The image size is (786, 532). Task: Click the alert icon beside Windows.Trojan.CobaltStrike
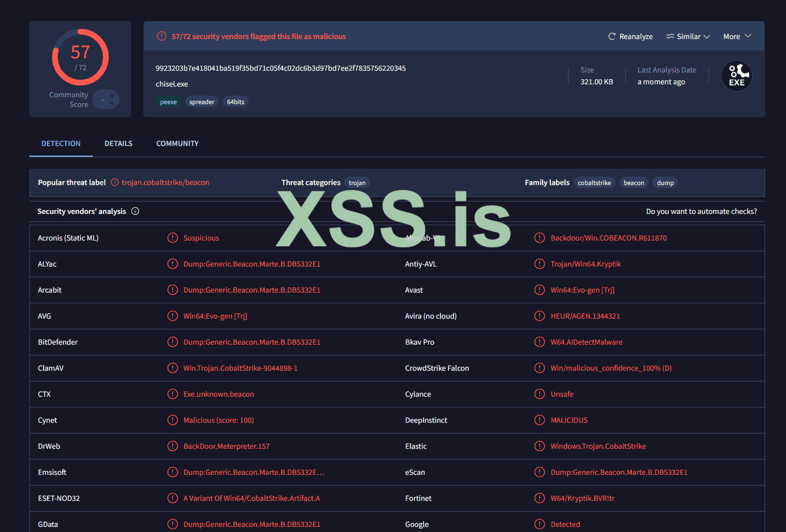(540, 446)
